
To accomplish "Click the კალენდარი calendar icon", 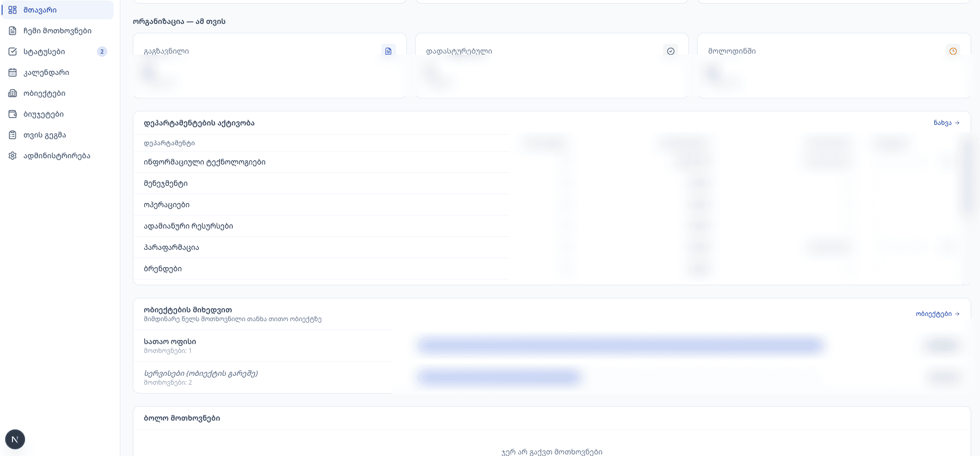I will point(13,72).
